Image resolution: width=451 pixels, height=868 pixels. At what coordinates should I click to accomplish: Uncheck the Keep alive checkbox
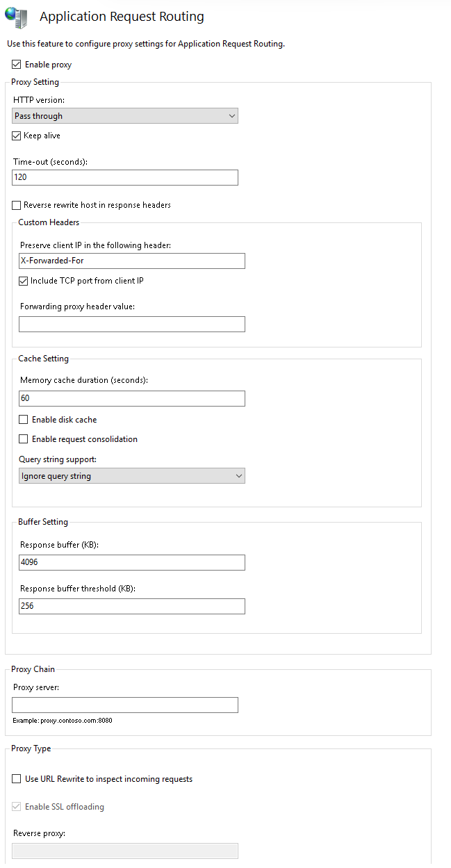click(17, 136)
